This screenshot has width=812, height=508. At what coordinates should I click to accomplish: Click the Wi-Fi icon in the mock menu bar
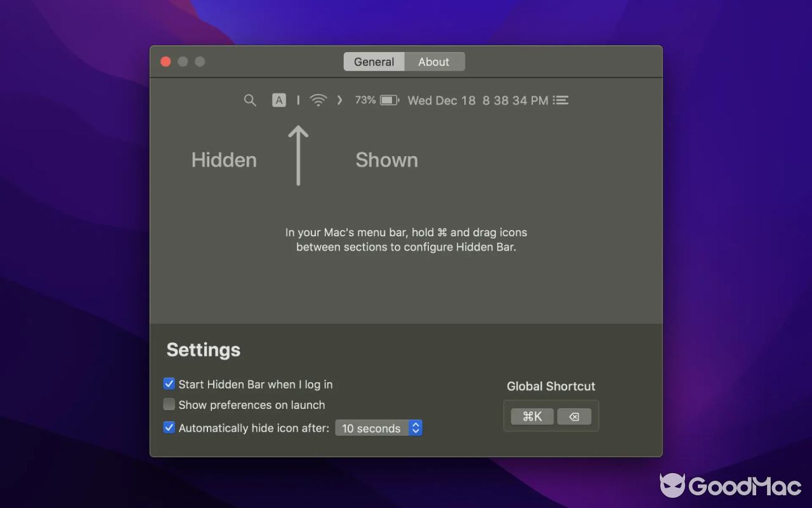tap(318, 100)
